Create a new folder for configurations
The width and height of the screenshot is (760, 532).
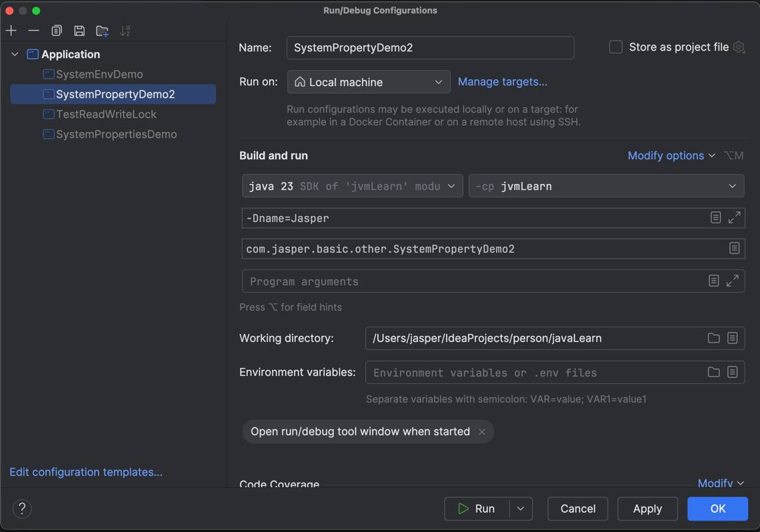coord(102,31)
